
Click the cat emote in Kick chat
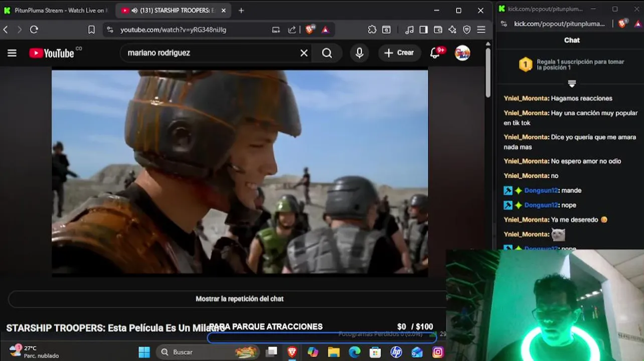click(558, 234)
